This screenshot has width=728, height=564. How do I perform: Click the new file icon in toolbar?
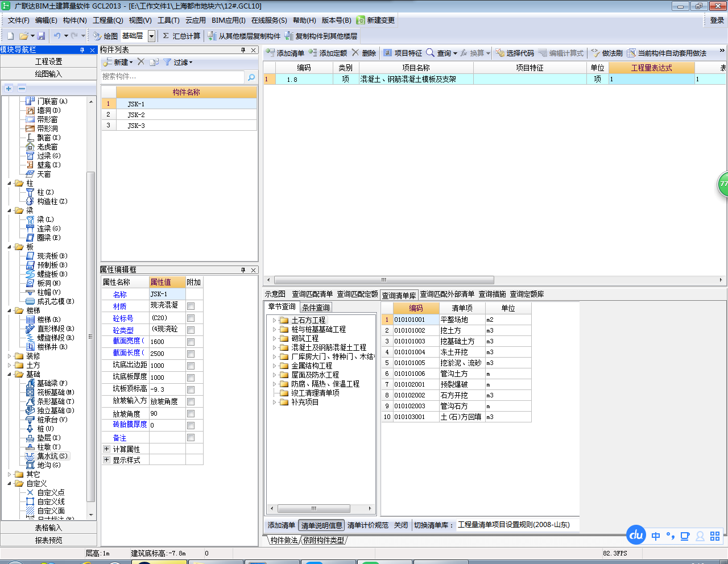coord(10,36)
